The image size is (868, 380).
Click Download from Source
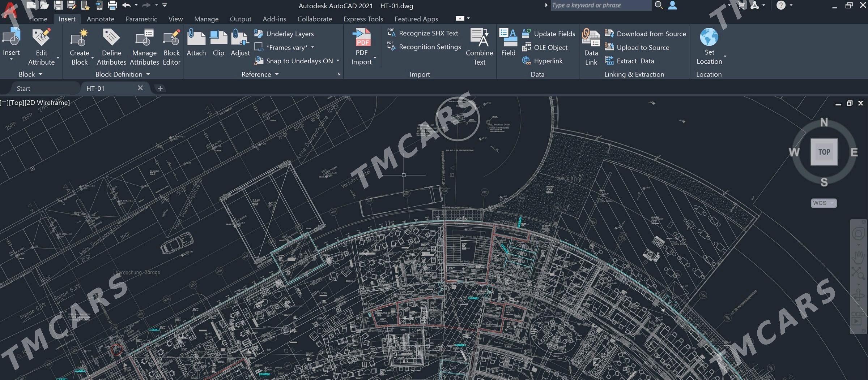click(645, 34)
